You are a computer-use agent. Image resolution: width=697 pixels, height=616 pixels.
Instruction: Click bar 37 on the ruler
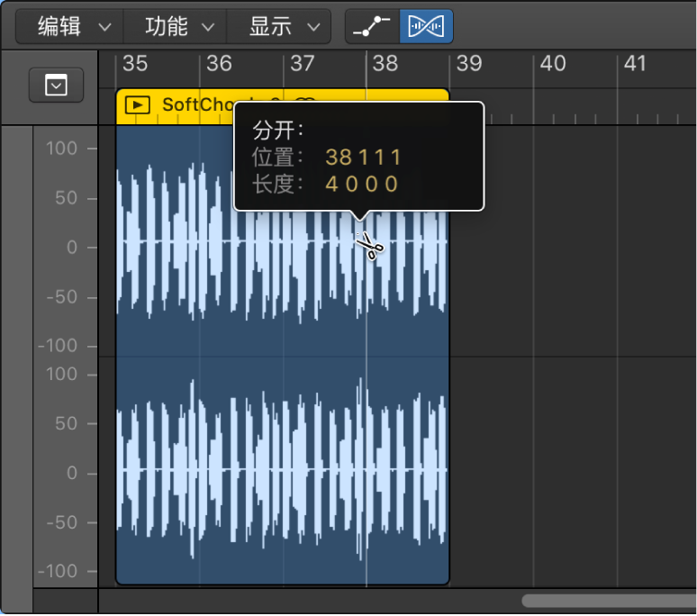click(x=303, y=63)
